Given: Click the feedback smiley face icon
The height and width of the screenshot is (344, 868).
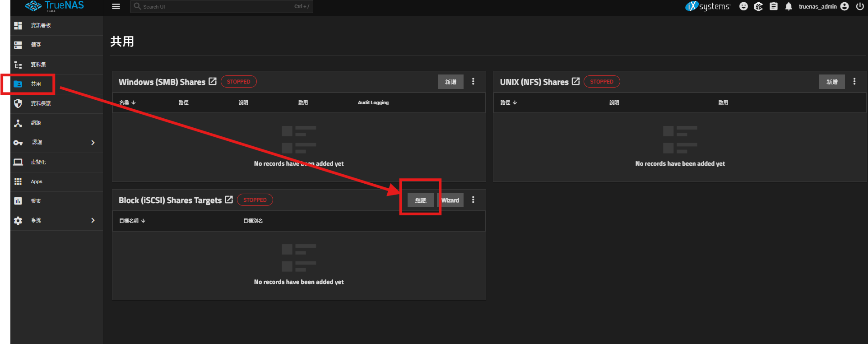Looking at the screenshot, I should click(743, 6).
